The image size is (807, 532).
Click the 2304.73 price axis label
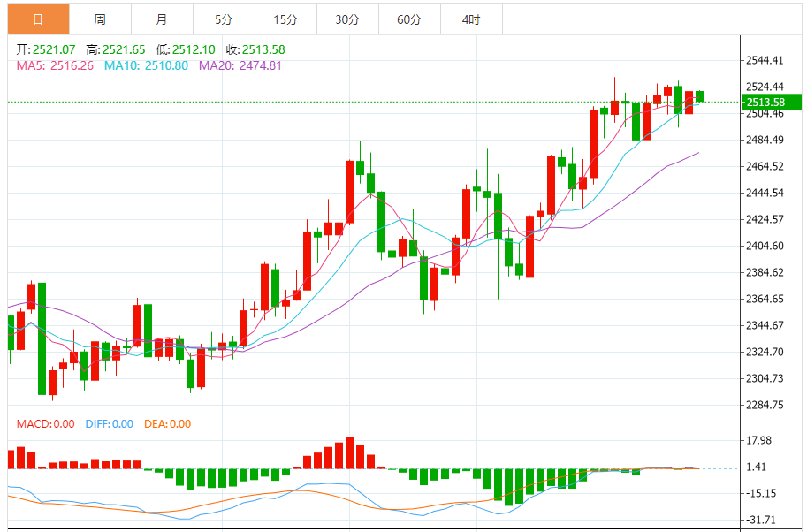(x=765, y=379)
